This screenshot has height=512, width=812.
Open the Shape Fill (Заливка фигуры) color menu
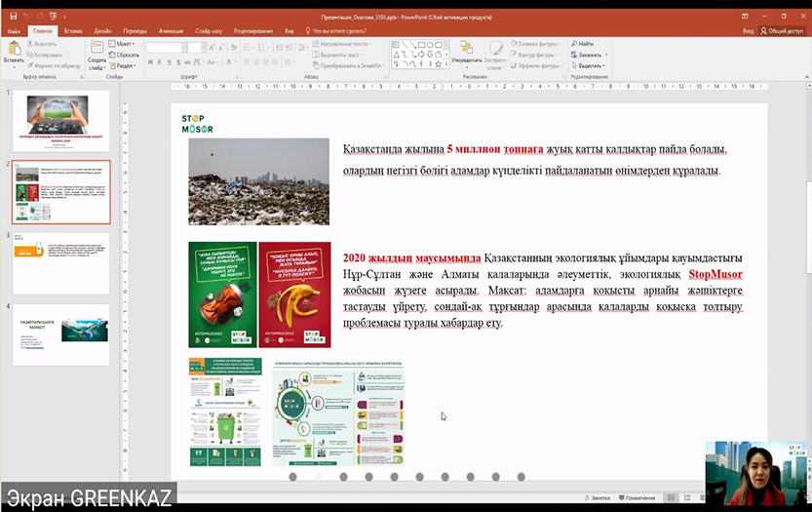click(539, 44)
